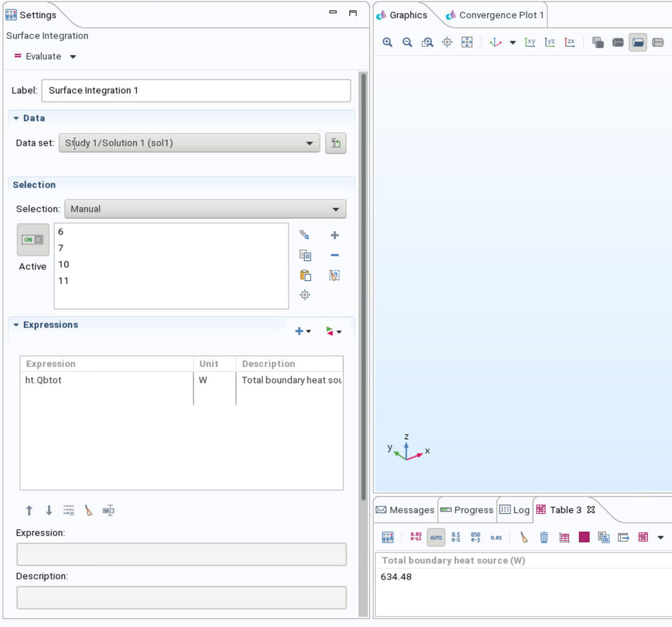The image size is (672, 627).
Task: Click the Zoom Extents icon
Action: coord(467,42)
